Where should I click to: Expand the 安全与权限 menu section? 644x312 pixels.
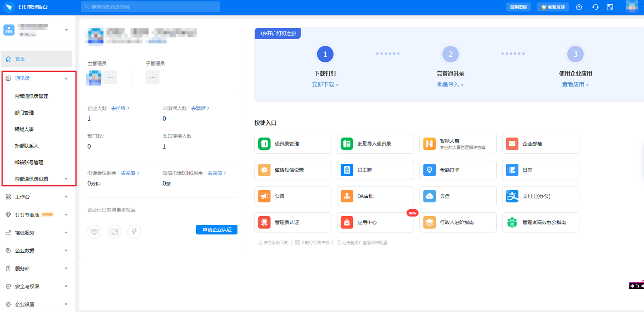66,286
